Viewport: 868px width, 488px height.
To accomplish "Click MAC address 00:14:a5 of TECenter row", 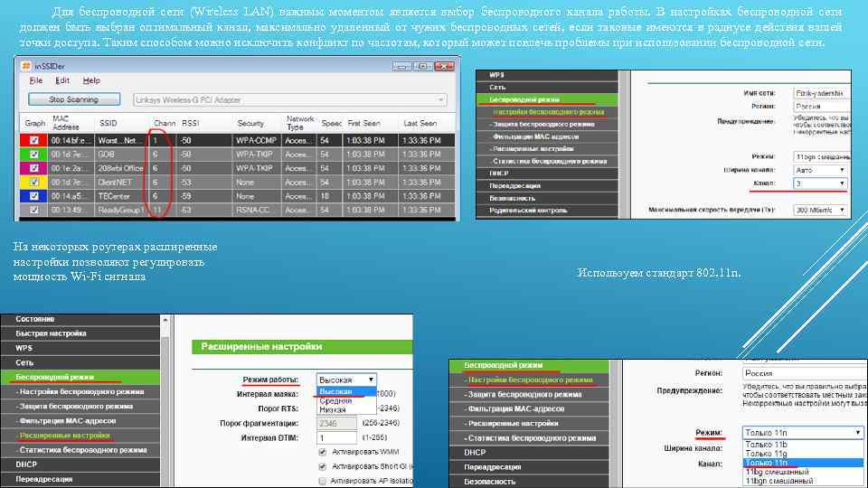I will [x=72, y=196].
